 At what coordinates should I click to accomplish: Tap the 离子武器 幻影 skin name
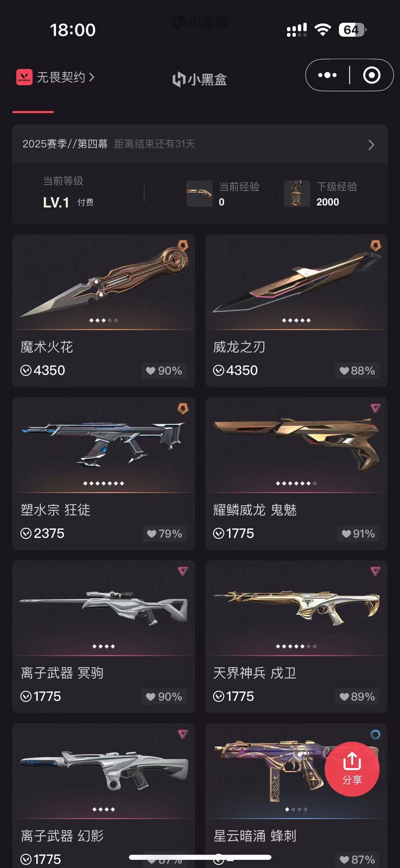pyautogui.click(x=62, y=836)
